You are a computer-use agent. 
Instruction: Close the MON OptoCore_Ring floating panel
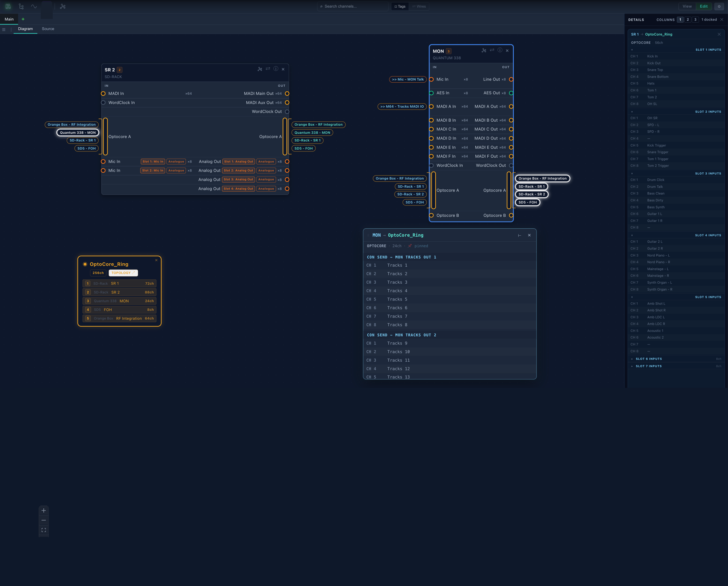[529, 235]
